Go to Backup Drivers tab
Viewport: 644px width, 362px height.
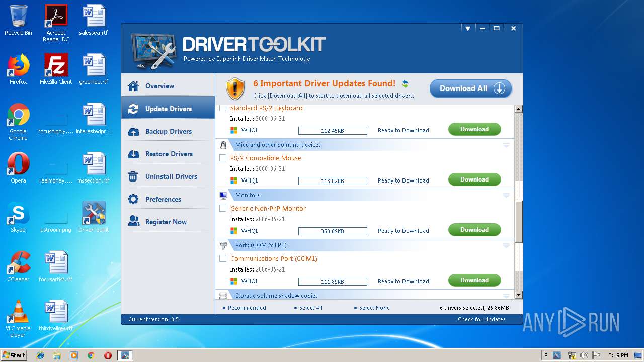pyautogui.click(x=168, y=131)
